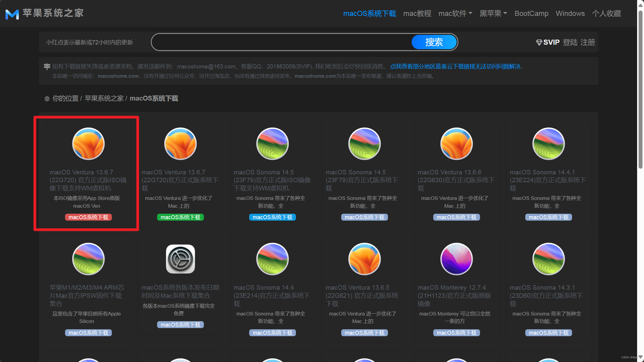Open 苹果M1/M2/M3/M4 IPSW固件 icon
Screen dimensions: 644x362
[88, 259]
